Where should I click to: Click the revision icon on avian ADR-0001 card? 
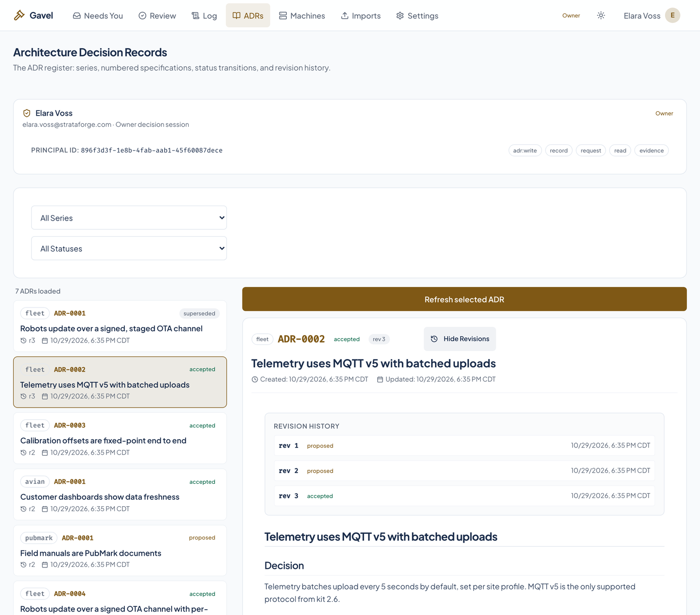coord(23,509)
